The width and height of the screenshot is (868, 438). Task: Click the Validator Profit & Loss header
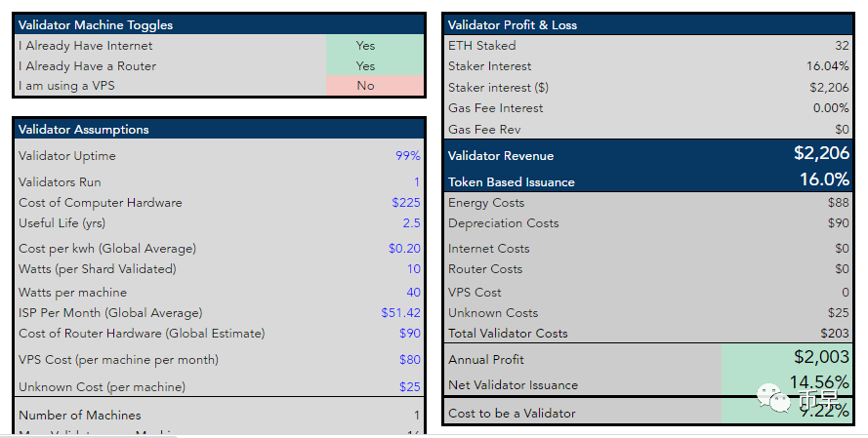tap(512, 25)
